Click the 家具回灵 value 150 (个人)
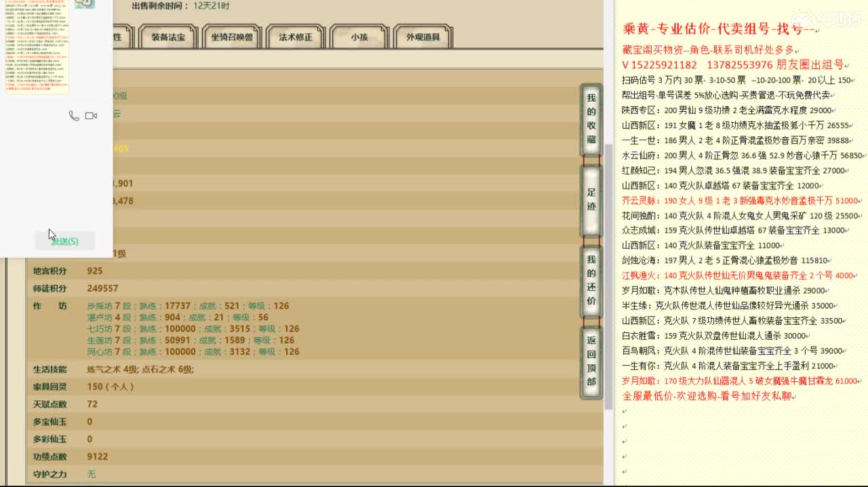 [x=111, y=387]
